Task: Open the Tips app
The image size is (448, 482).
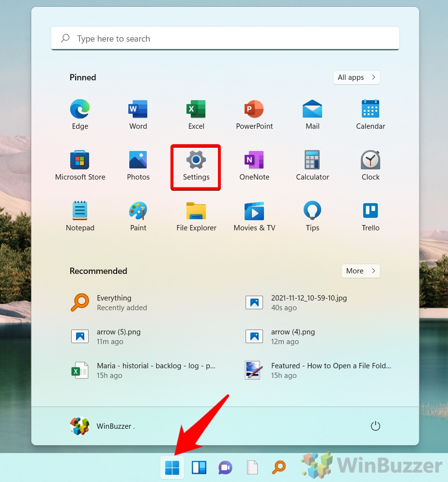Action: pyautogui.click(x=312, y=216)
